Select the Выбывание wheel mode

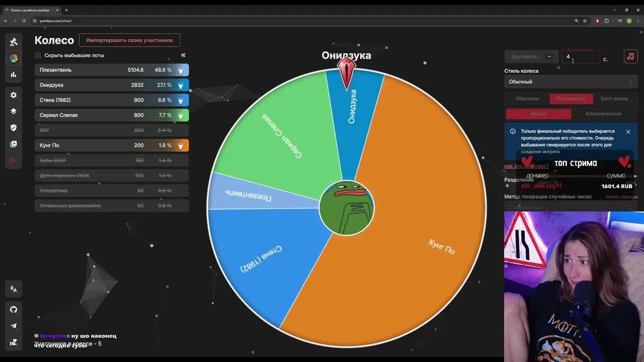(571, 99)
